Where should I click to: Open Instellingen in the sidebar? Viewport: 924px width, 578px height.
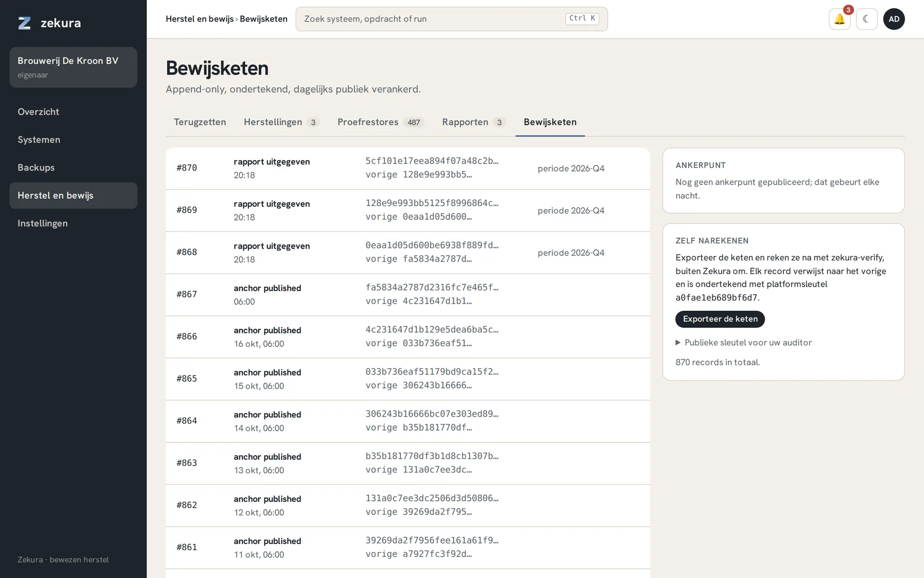(73, 223)
